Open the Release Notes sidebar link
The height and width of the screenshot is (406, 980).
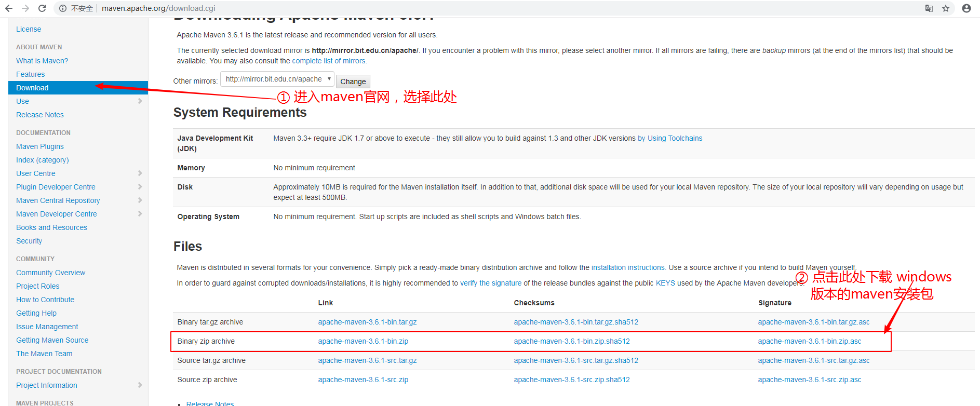(40, 115)
